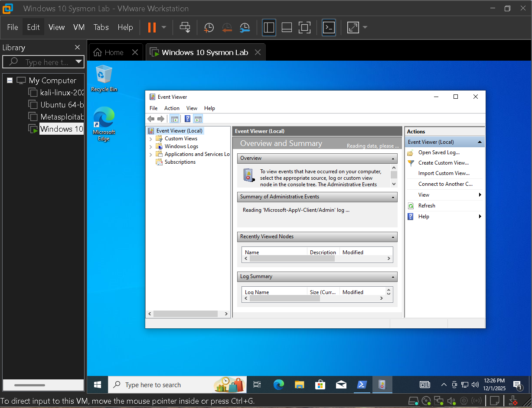Screen dimensions: 532x408
Task: Open the Snapshot Manager
Action: click(x=245, y=27)
